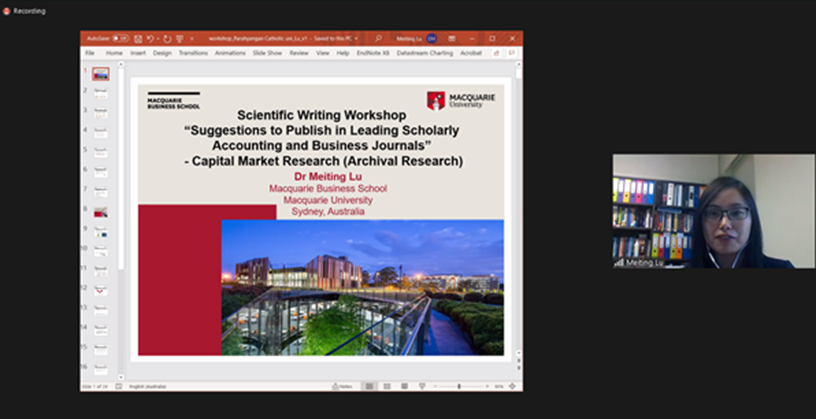Click Meiting Lu account avatar
The height and width of the screenshot is (419, 816).
click(432, 38)
